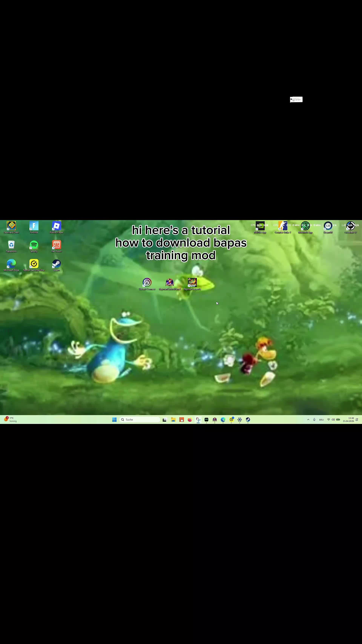The height and width of the screenshot is (644, 362).
Task: Select the Roblox Player desktop icon
Action: pos(56,227)
